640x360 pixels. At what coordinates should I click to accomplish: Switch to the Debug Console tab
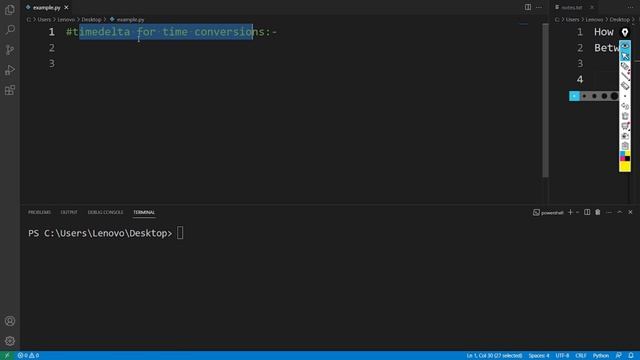[x=105, y=212]
